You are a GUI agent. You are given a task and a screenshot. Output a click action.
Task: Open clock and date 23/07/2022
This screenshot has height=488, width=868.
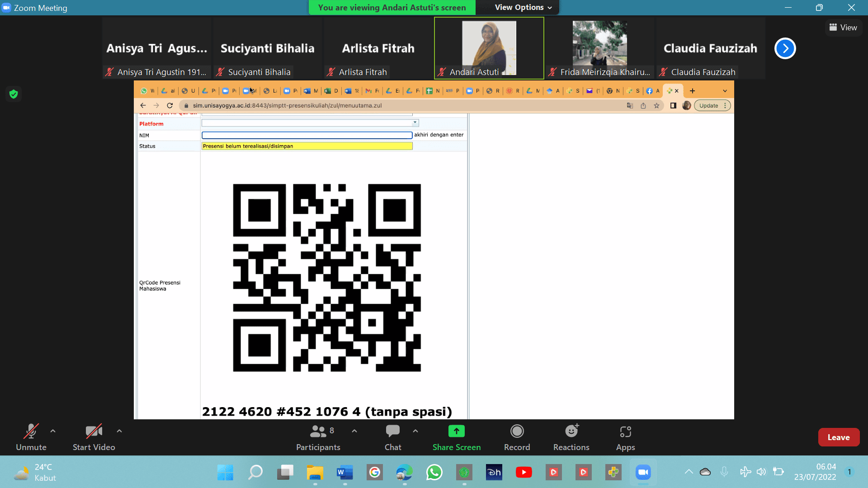point(815,472)
